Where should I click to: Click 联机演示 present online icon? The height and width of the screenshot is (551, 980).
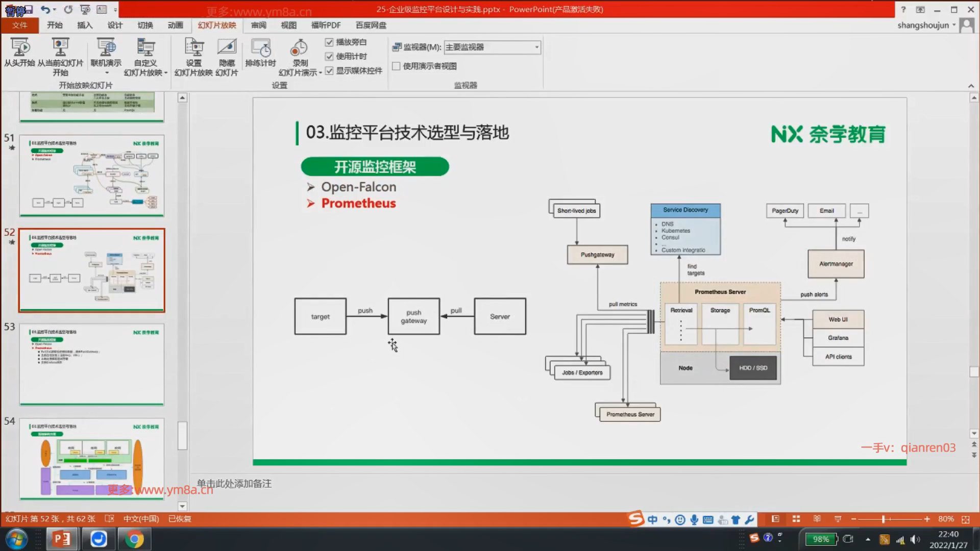[x=106, y=47]
